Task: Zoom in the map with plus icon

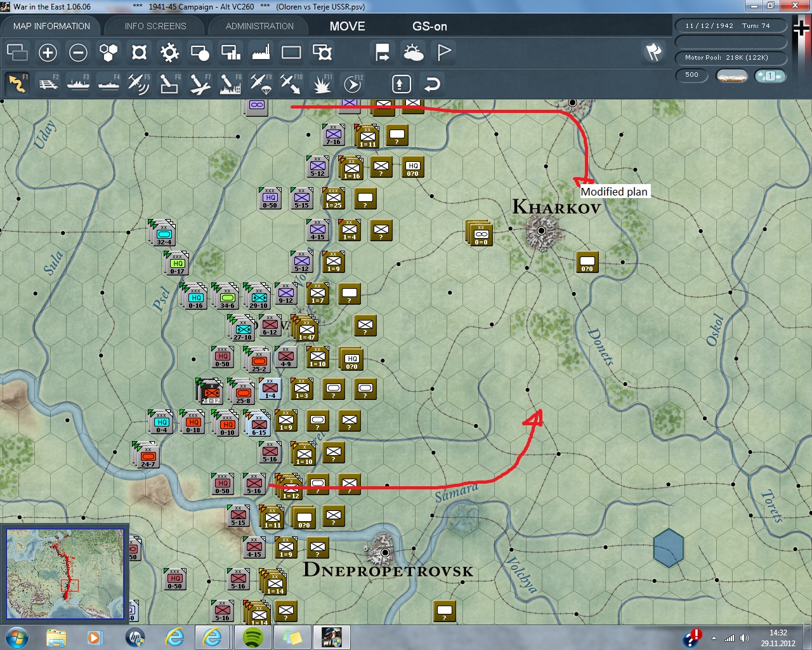Action: 48,53
